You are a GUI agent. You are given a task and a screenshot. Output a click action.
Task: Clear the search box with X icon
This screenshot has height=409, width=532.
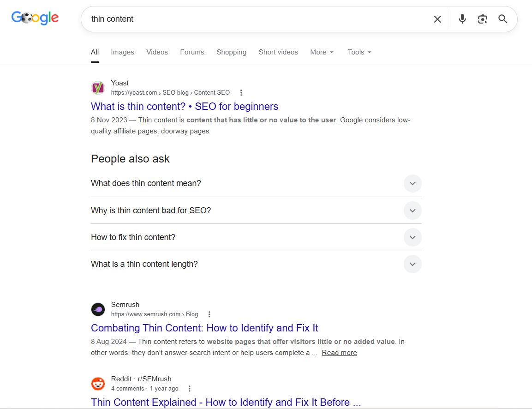coord(437,19)
